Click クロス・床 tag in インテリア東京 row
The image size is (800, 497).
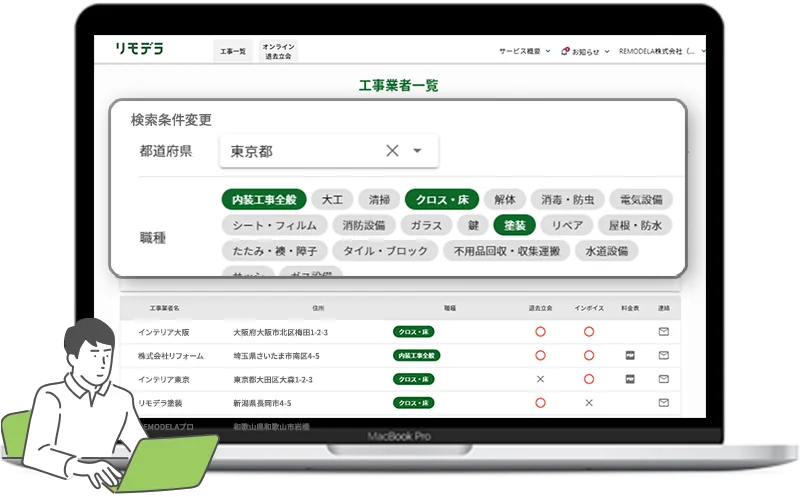pos(413,379)
